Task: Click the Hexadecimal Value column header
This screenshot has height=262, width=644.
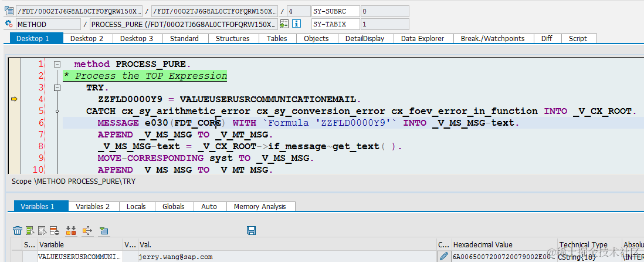Action: point(505,245)
